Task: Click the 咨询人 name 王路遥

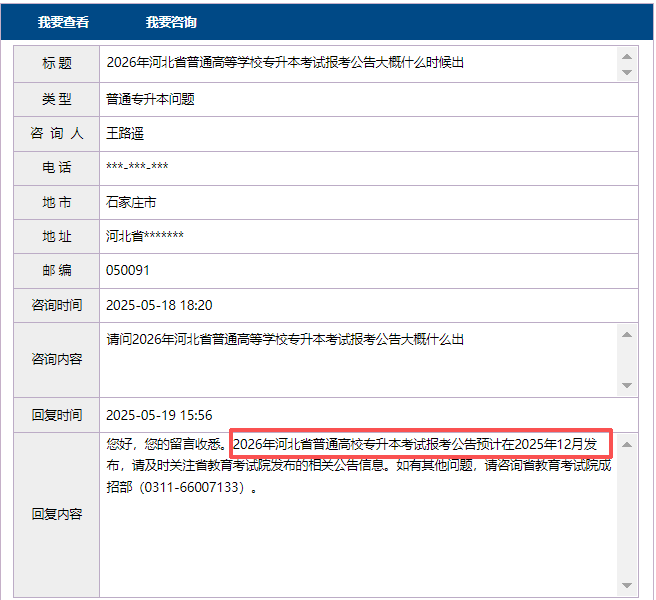Action: pos(125,133)
